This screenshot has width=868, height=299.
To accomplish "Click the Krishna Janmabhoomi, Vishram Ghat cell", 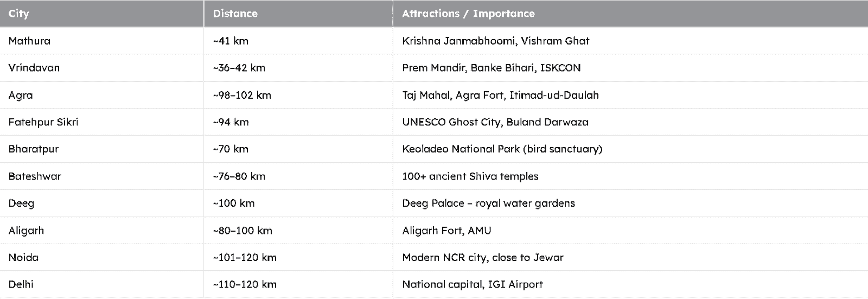I will (630, 41).
